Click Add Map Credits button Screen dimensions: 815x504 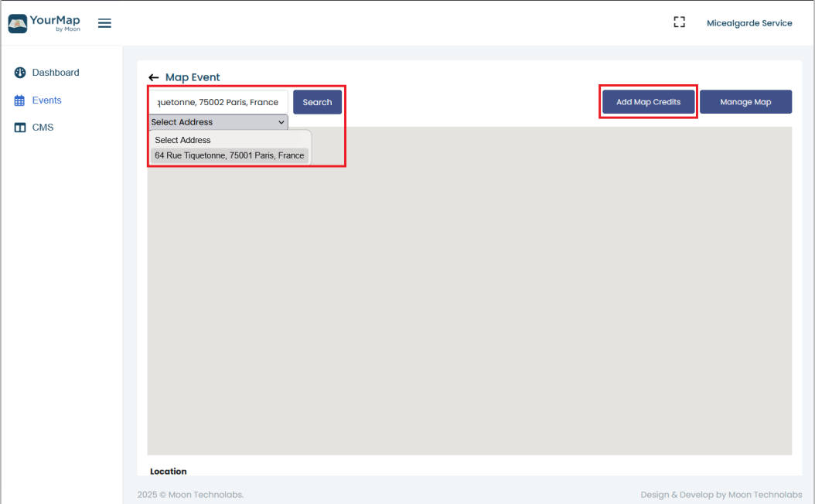point(648,102)
